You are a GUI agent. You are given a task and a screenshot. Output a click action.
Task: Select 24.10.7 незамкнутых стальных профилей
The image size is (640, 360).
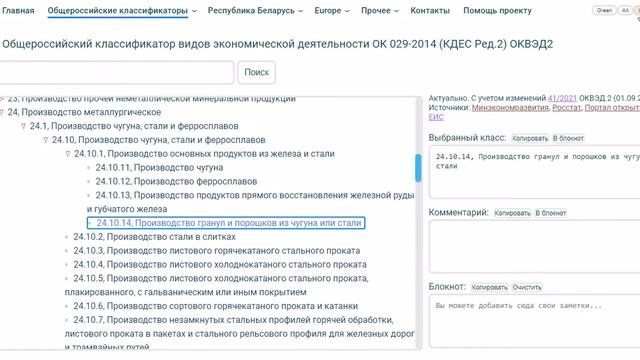[x=240, y=333]
